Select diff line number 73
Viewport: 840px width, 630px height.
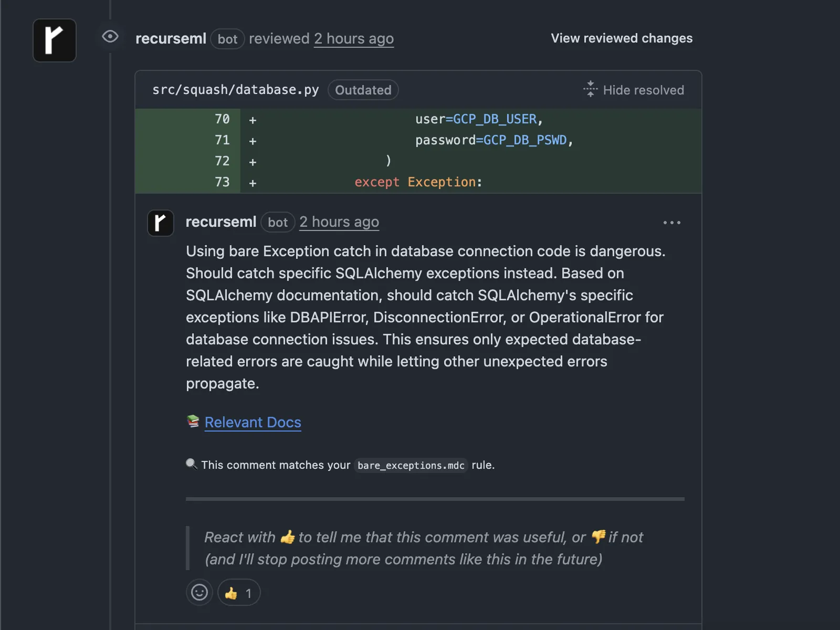tap(222, 182)
